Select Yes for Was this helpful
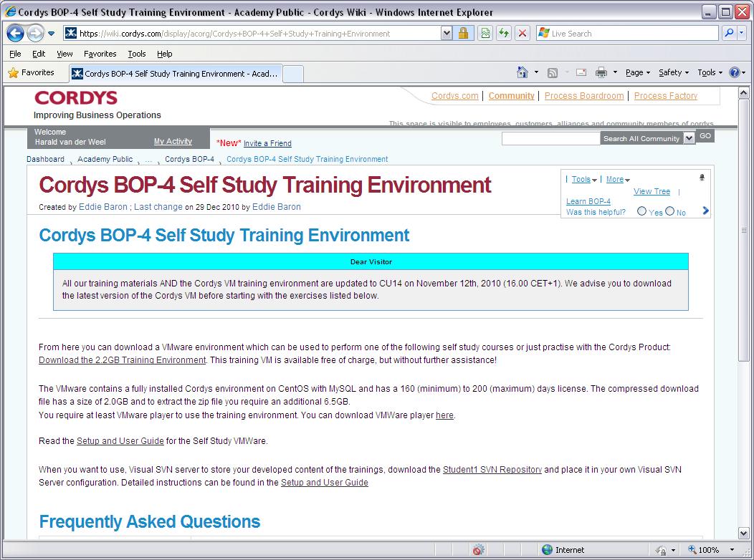Screen dimensions: 754x560 (x=641, y=211)
